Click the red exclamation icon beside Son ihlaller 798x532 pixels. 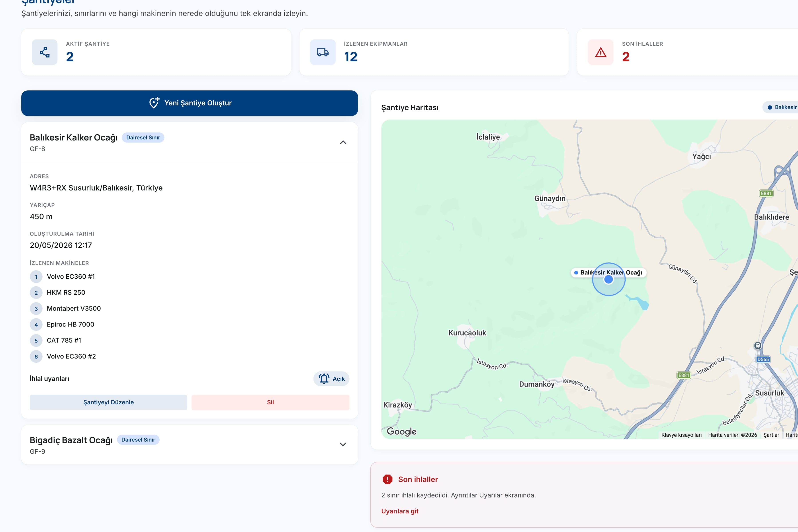387,479
